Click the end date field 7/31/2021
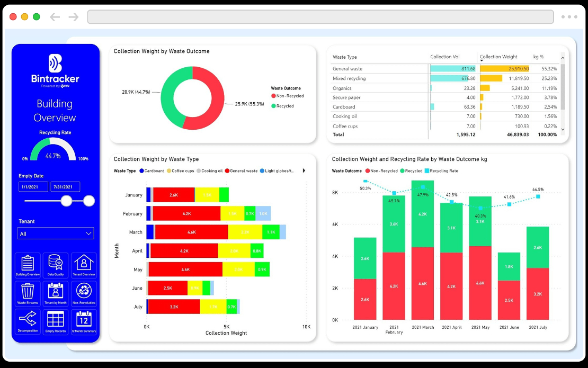588x368 pixels. (65, 186)
